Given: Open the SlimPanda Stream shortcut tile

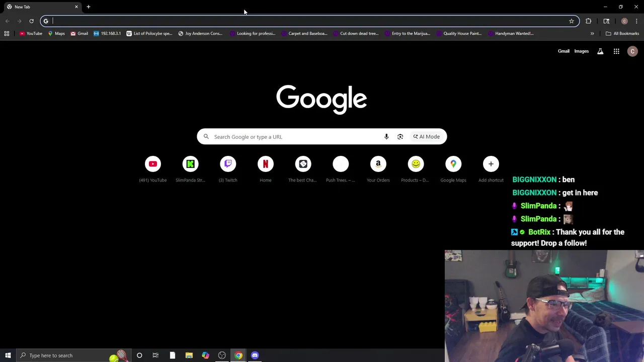Looking at the screenshot, I should pyautogui.click(x=190, y=169).
